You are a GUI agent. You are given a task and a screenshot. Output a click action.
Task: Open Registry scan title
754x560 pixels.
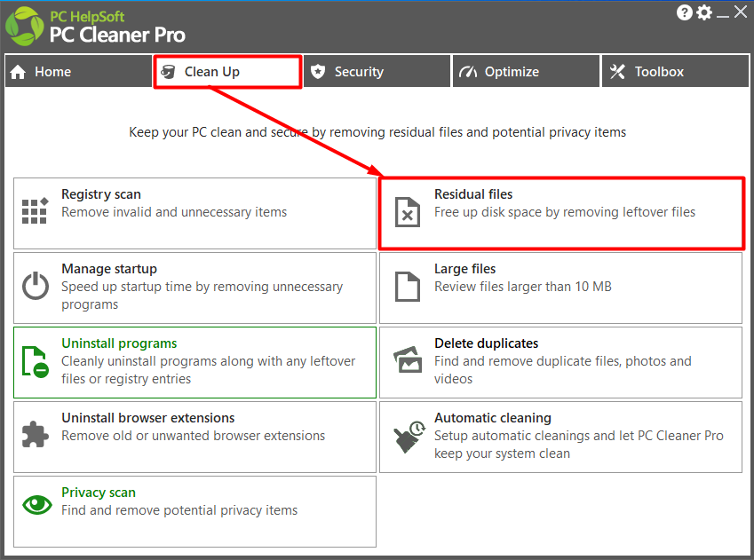(x=101, y=194)
